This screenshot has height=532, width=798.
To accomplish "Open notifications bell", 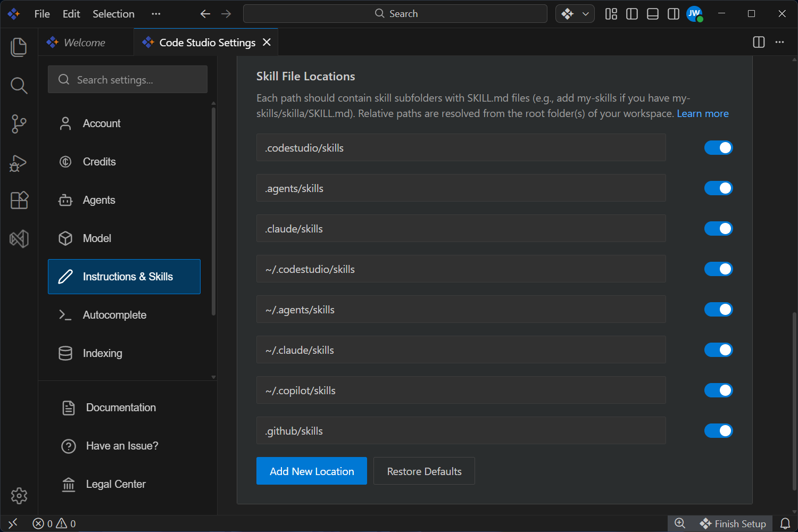I will pyautogui.click(x=785, y=523).
